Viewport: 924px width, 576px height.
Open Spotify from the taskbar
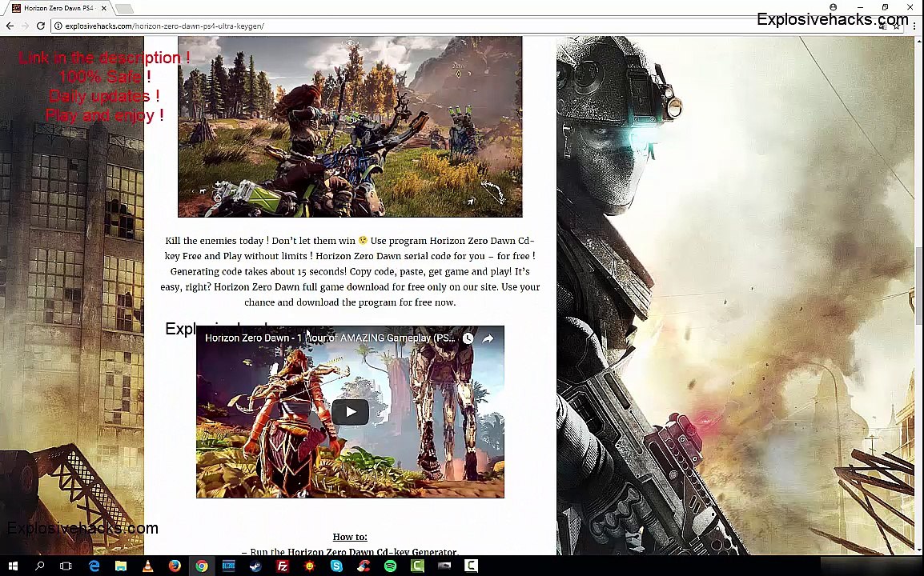pos(390,566)
